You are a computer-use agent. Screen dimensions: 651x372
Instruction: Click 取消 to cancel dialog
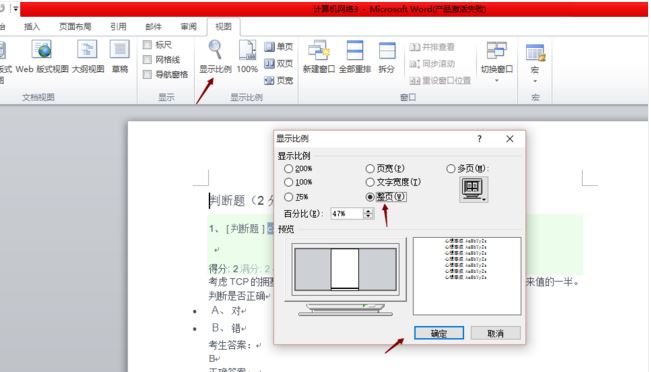tap(495, 333)
